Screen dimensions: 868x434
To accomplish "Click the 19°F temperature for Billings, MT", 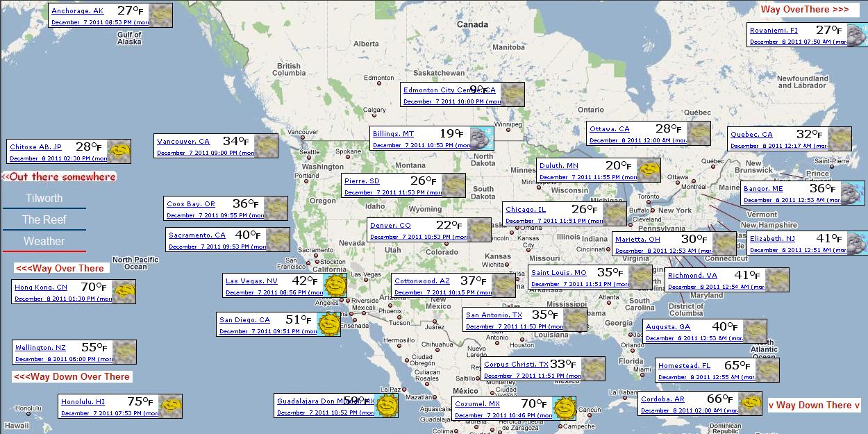I will coord(451,133).
